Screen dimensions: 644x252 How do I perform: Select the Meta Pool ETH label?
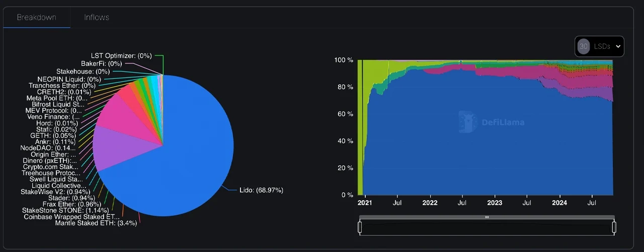point(57,98)
